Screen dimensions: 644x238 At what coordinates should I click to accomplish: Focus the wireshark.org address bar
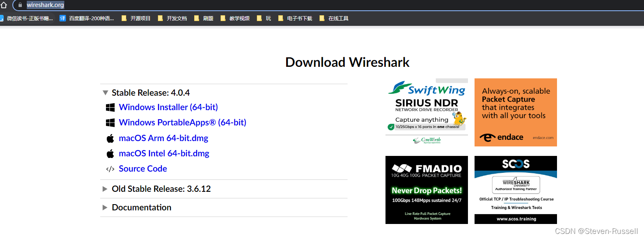pos(328,5)
